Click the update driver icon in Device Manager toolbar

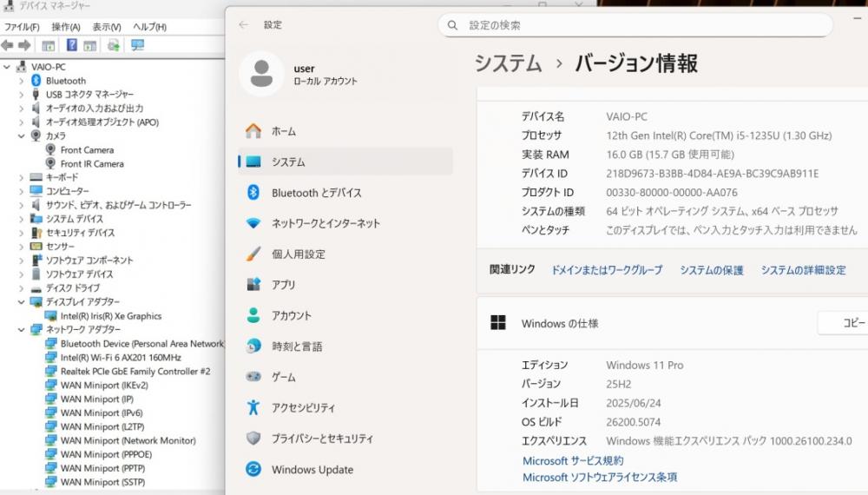[114, 45]
